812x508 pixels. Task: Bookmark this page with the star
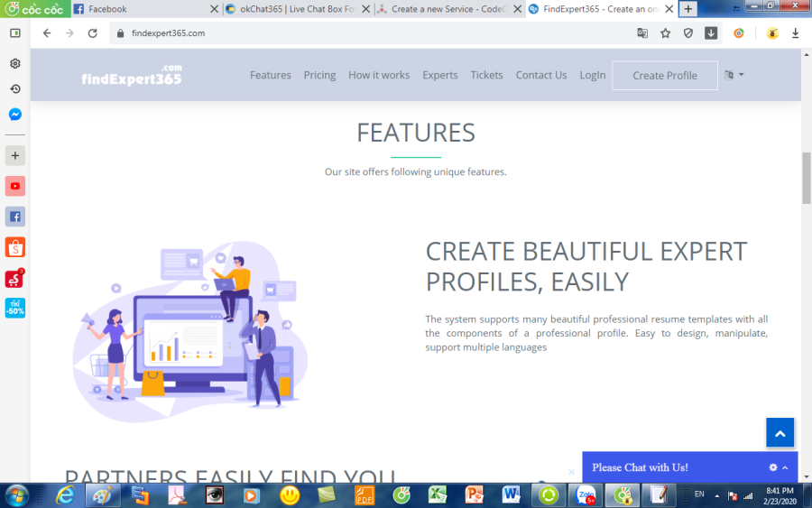(666, 33)
